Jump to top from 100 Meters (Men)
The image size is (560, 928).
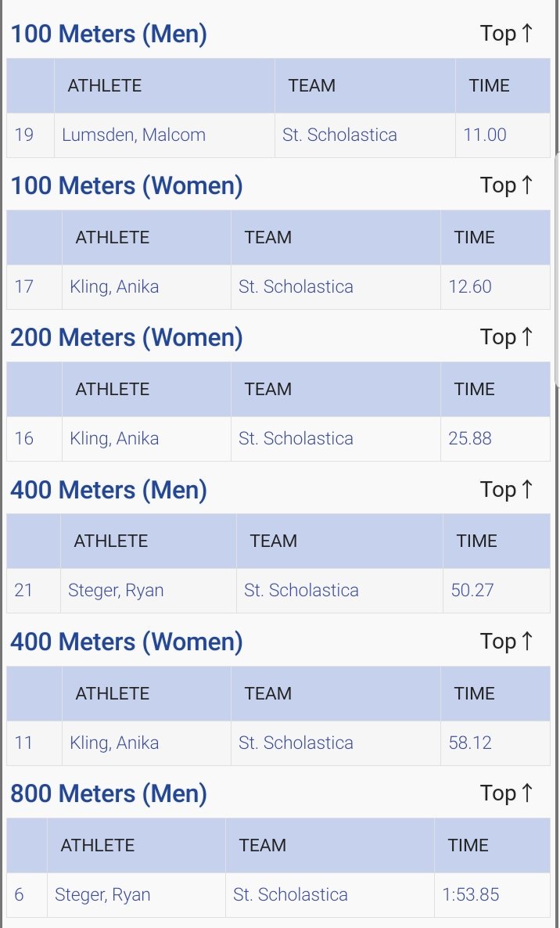(506, 34)
